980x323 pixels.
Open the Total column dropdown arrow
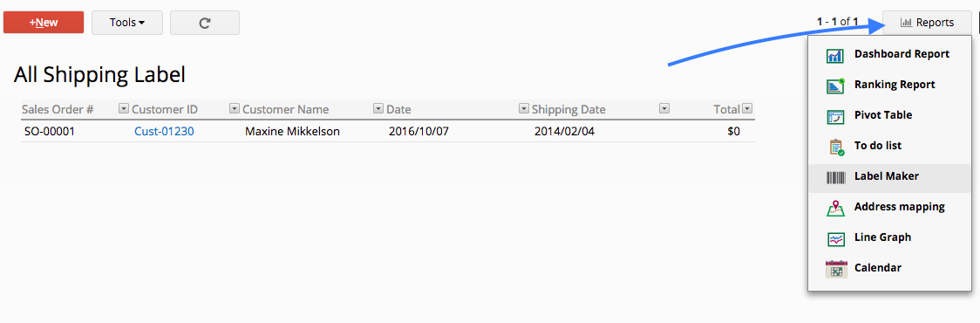[x=747, y=109]
